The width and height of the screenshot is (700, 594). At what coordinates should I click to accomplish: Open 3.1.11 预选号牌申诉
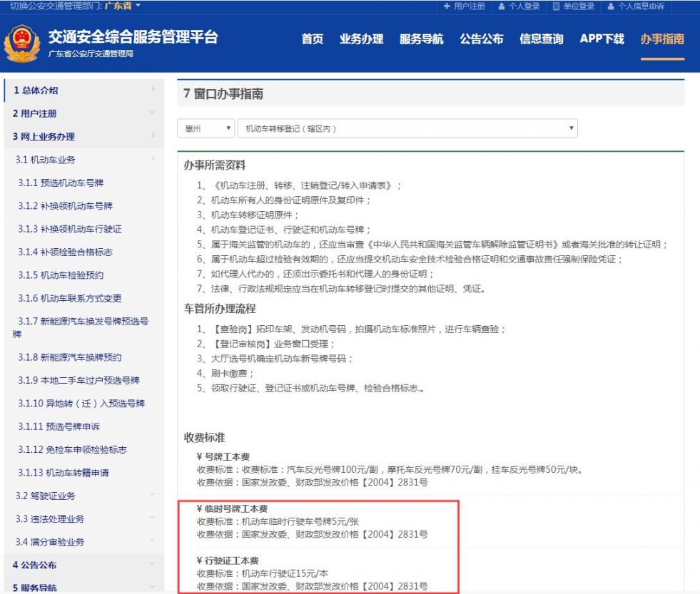coord(59,426)
